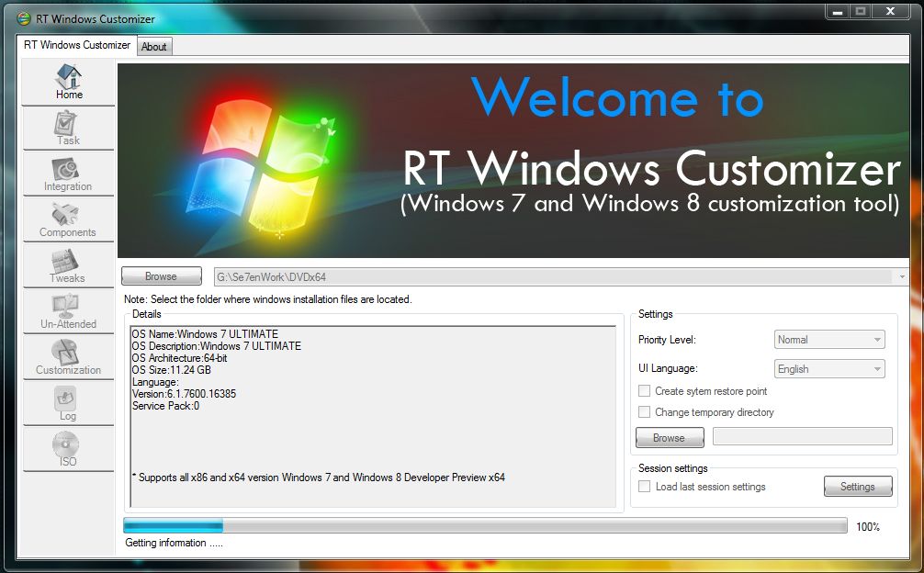Enable Create sytem restore point checkbox
The image size is (924, 573).
[x=644, y=391]
